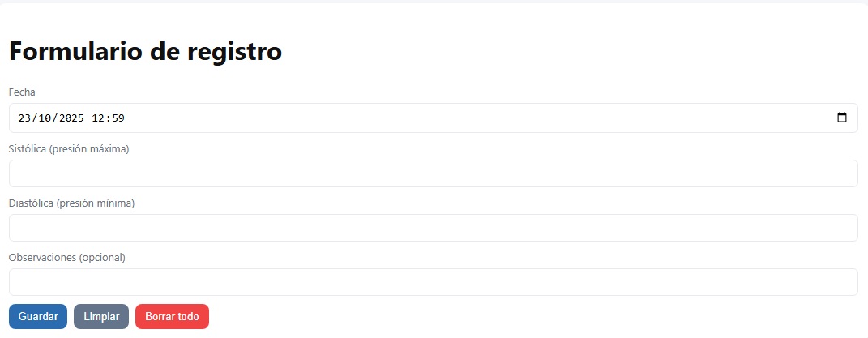Click the word 'registro' in the title
The width and height of the screenshot is (868, 338).
(x=234, y=51)
